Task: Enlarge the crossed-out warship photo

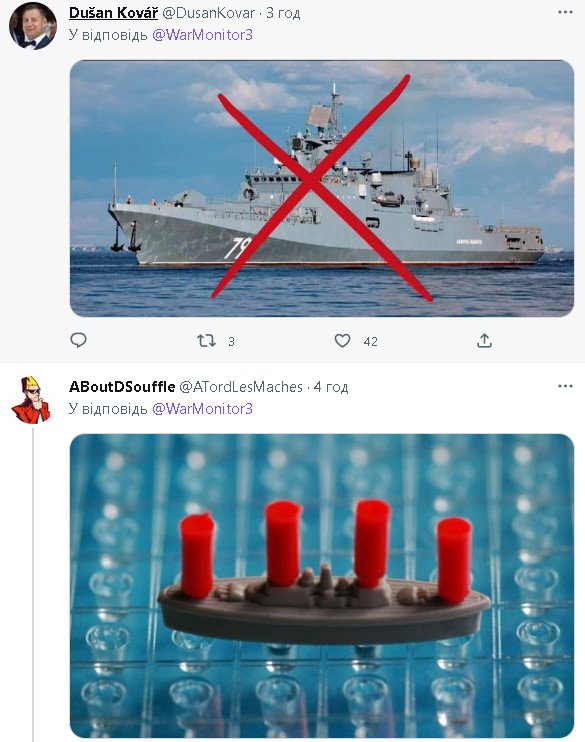Action: coord(322,188)
